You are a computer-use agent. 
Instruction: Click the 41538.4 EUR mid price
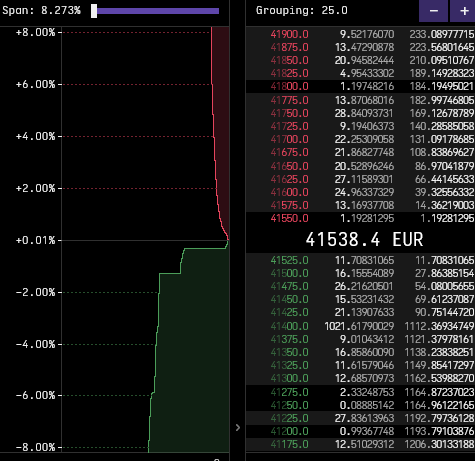[x=364, y=239]
